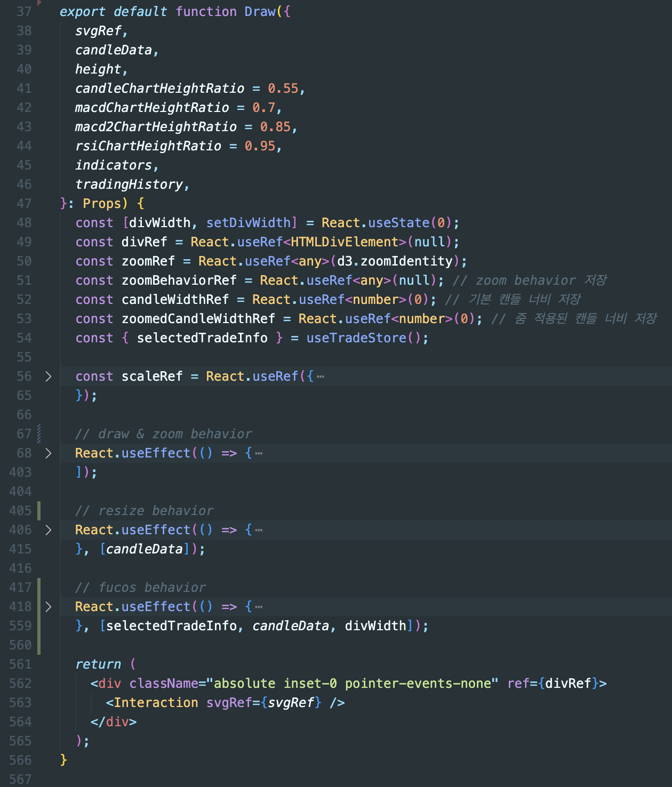The width and height of the screenshot is (672, 787).
Task: Expand the folded useEffect on line 68
Action: pyautogui.click(x=49, y=453)
